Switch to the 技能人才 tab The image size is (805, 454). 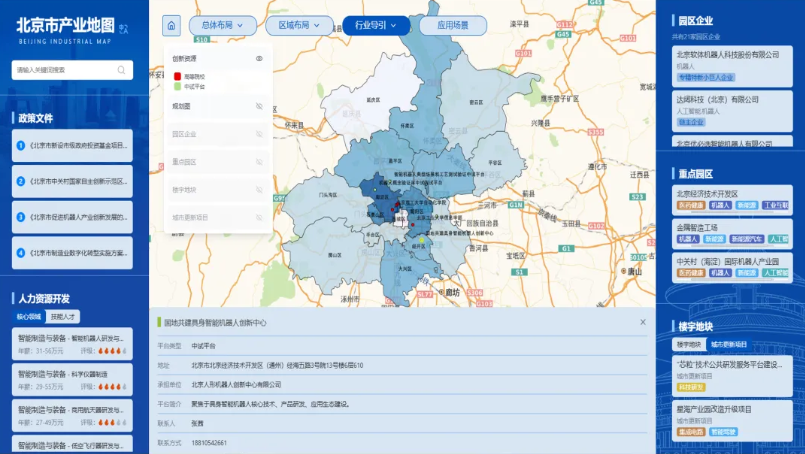tap(63, 316)
